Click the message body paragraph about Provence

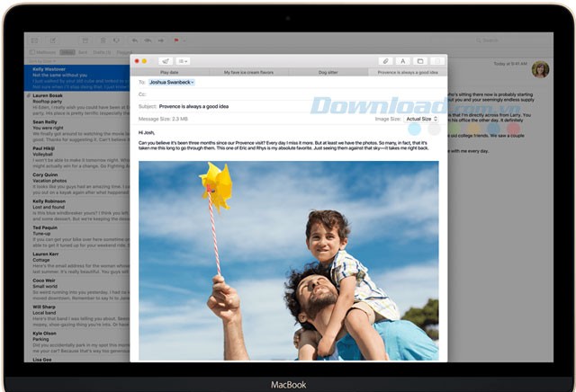283,146
